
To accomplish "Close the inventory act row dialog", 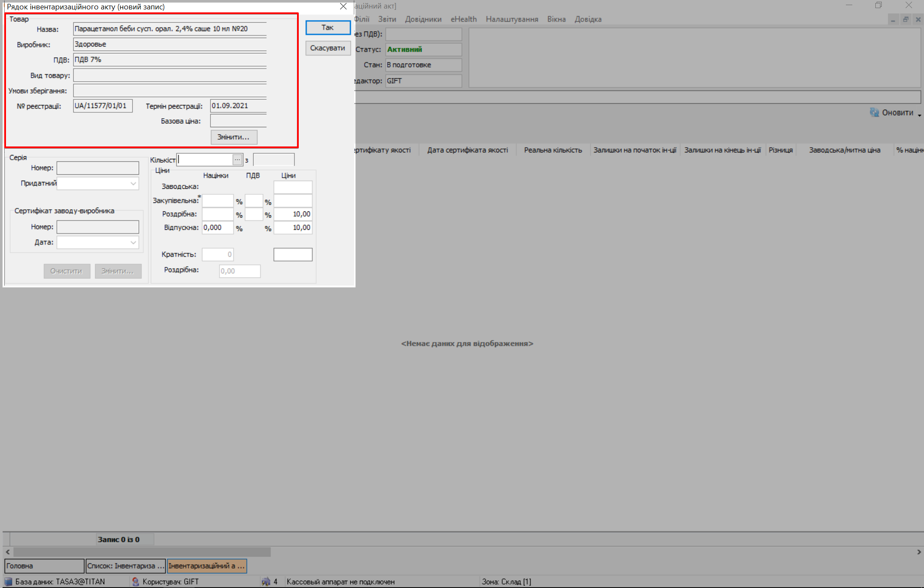I will tap(343, 6).
